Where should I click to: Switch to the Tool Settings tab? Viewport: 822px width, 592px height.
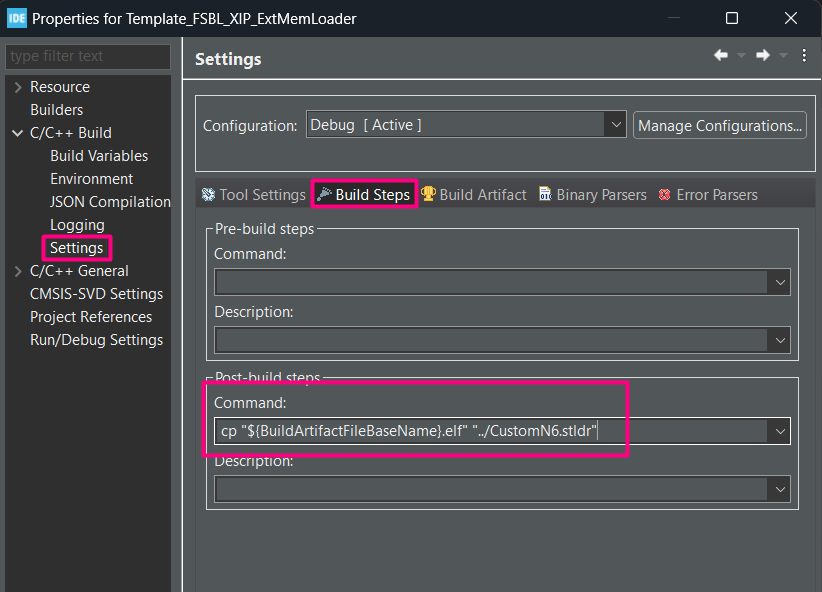[x=253, y=195]
